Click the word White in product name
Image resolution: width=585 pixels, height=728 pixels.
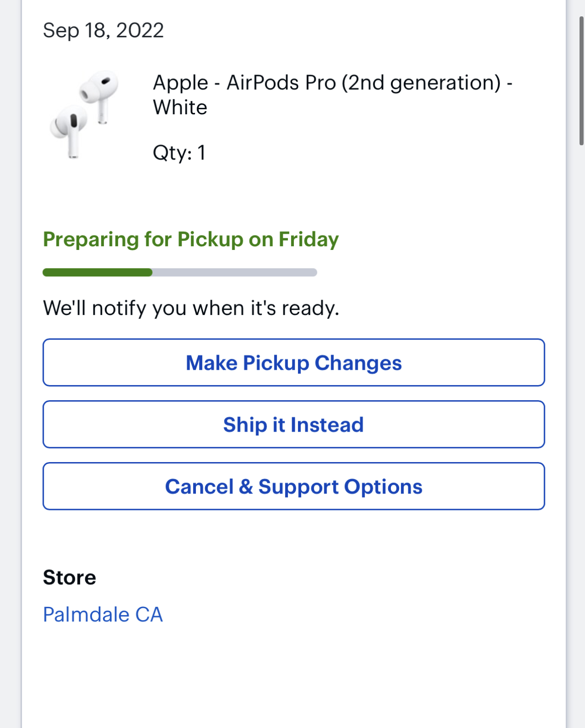coord(180,107)
